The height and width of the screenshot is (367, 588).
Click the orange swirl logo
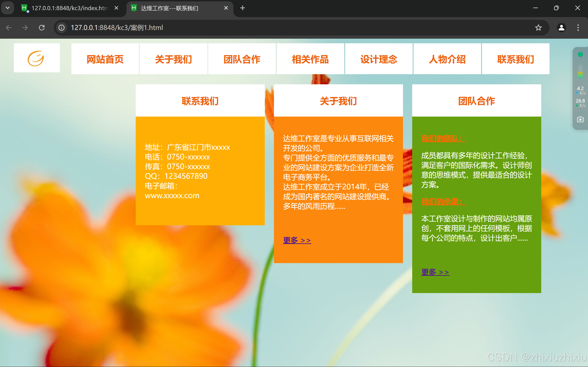point(36,58)
